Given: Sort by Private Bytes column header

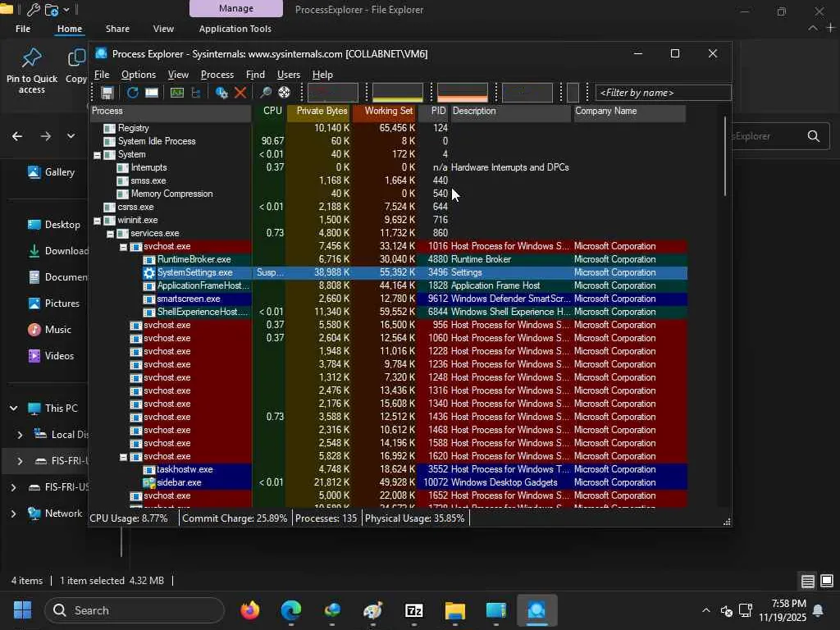Looking at the screenshot, I should pyautogui.click(x=319, y=111).
